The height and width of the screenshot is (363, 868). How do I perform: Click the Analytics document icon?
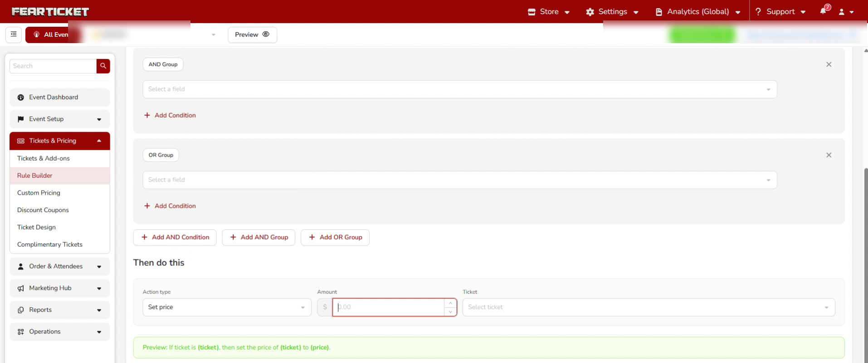(659, 12)
